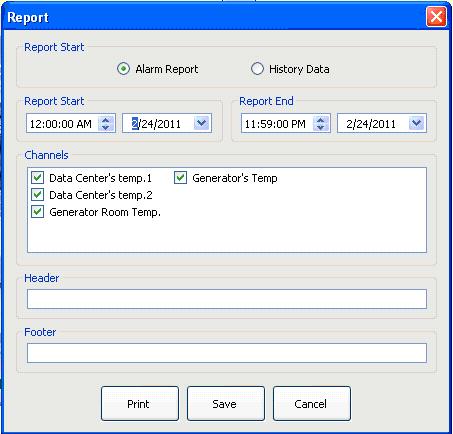Cancel the Report dialog
Image resolution: width=453 pixels, height=434 pixels.
[312, 404]
